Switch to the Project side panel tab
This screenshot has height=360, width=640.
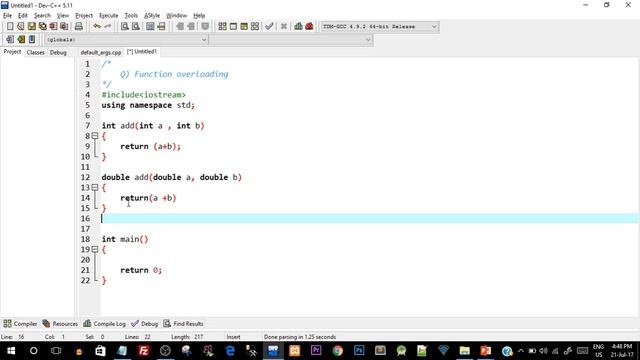(x=12, y=52)
